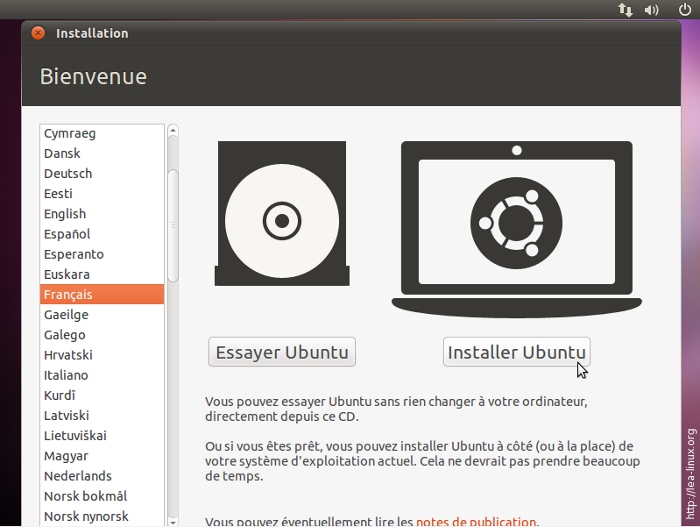Select Italiano in the language list
This screenshot has height=527, width=700.
point(66,375)
